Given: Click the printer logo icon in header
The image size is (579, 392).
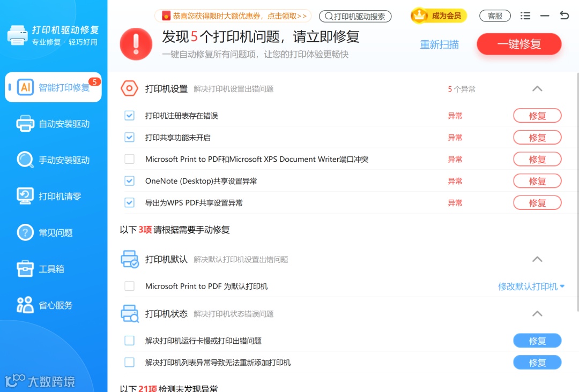Looking at the screenshot, I should 17,35.
